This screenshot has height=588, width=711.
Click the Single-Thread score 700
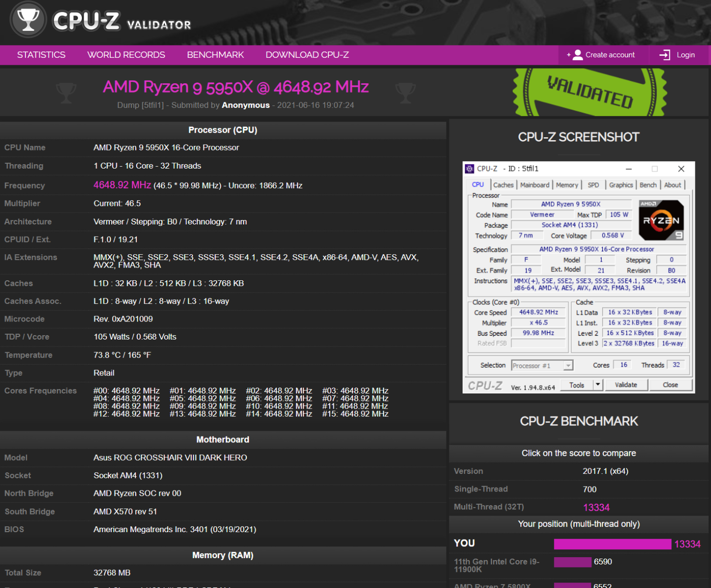click(589, 489)
